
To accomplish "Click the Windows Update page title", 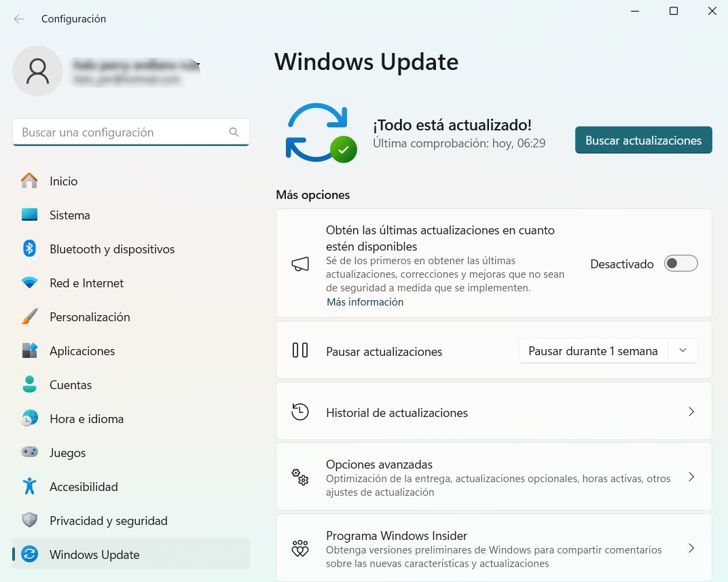I will point(366,62).
